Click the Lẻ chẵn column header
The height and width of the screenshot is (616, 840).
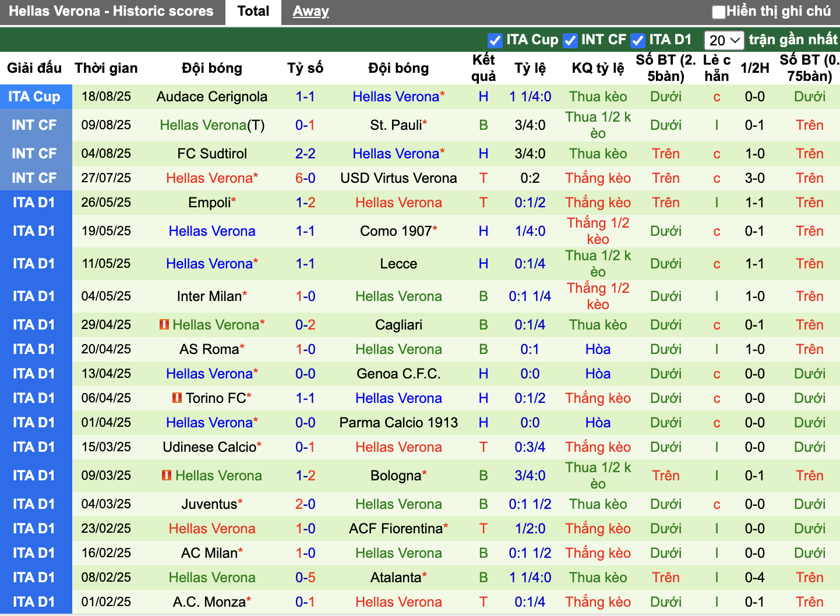[717, 68]
